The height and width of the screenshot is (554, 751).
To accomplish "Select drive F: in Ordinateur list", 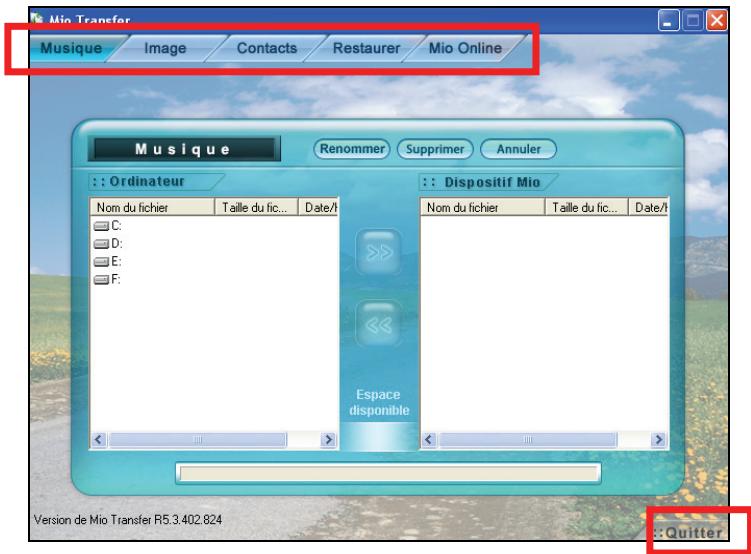I will point(108,279).
